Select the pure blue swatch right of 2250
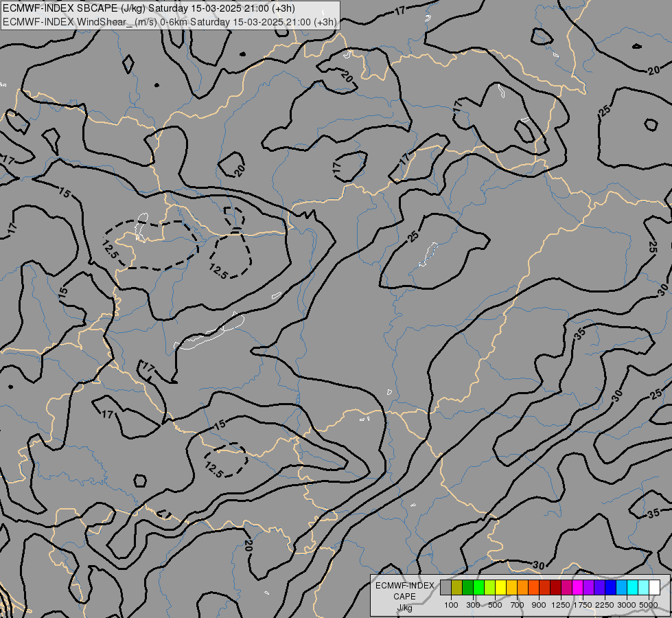The height and width of the screenshot is (618, 672). (611, 587)
